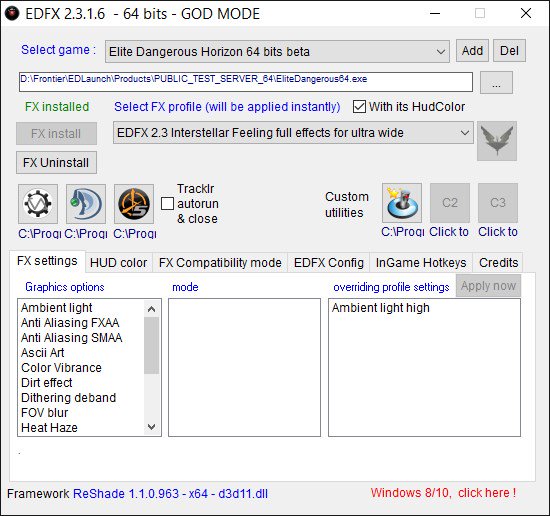
Task: Minimize the EDFX window
Action: [x=435, y=14]
